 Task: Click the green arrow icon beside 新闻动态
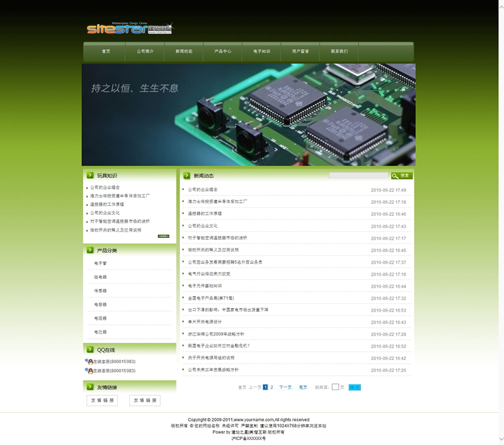pos(186,176)
